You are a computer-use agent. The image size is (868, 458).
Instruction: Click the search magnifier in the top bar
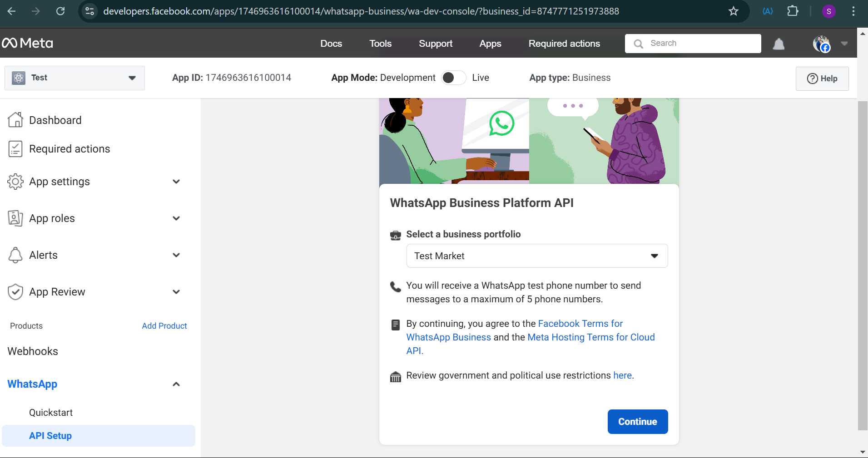click(x=638, y=43)
